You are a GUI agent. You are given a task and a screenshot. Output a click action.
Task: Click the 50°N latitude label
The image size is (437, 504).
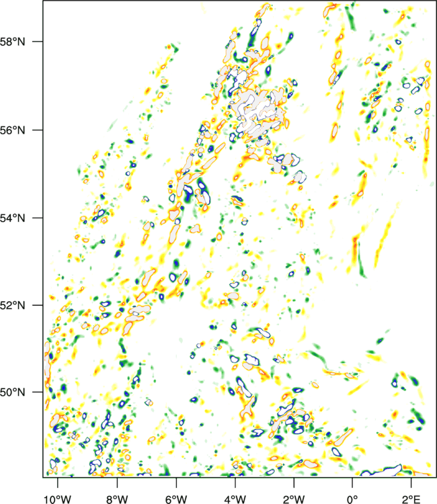click(x=13, y=392)
